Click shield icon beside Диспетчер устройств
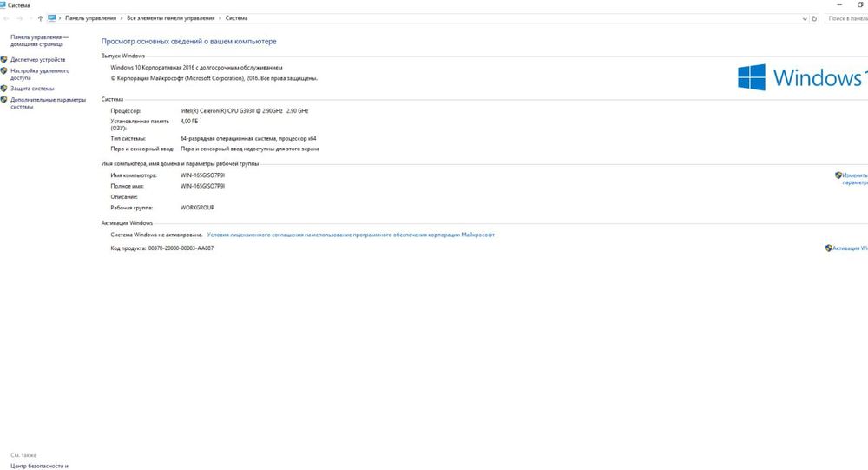This screenshot has width=868, height=470. pos(3,59)
